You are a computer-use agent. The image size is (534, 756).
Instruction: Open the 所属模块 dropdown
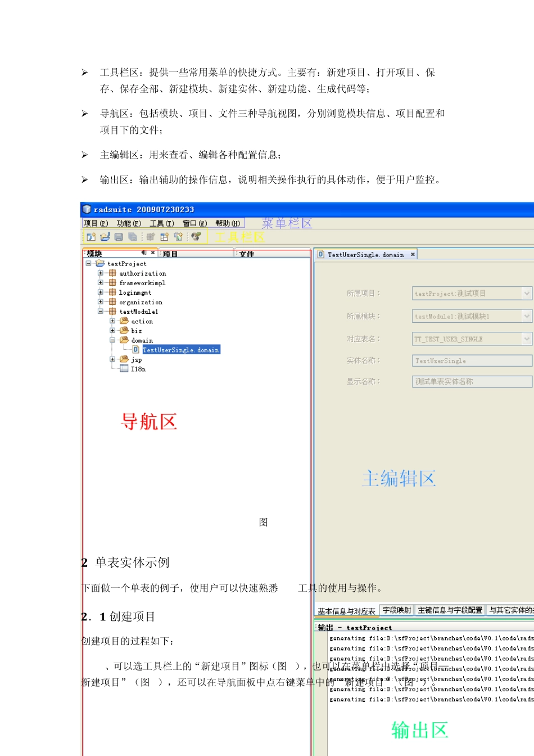(x=527, y=316)
